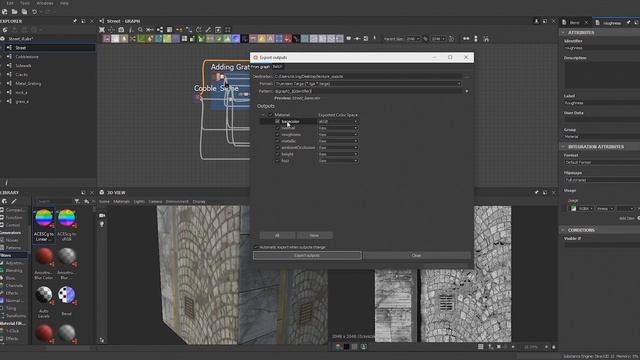
Task: Toggle the Material group checkbox
Action: click(270, 115)
